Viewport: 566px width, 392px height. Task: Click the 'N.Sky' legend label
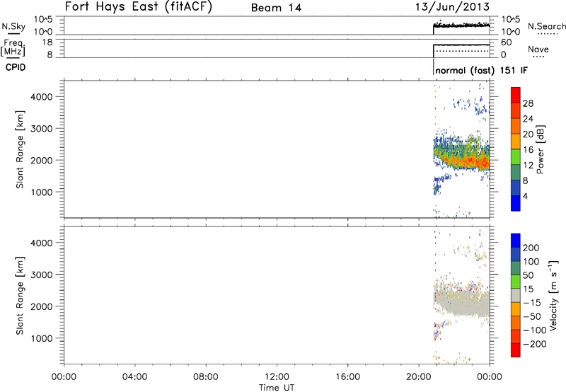click(13, 26)
